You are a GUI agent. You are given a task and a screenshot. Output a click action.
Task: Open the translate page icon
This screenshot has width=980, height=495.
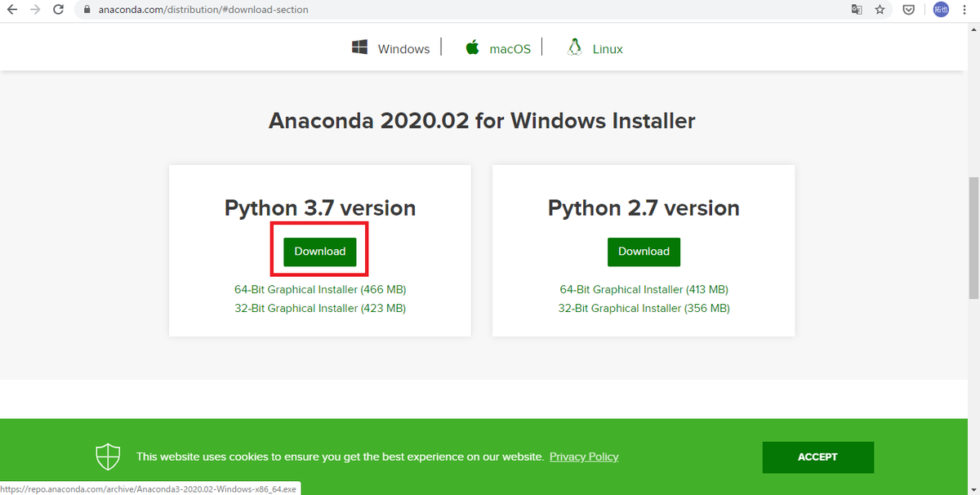[x=857, y=10]
